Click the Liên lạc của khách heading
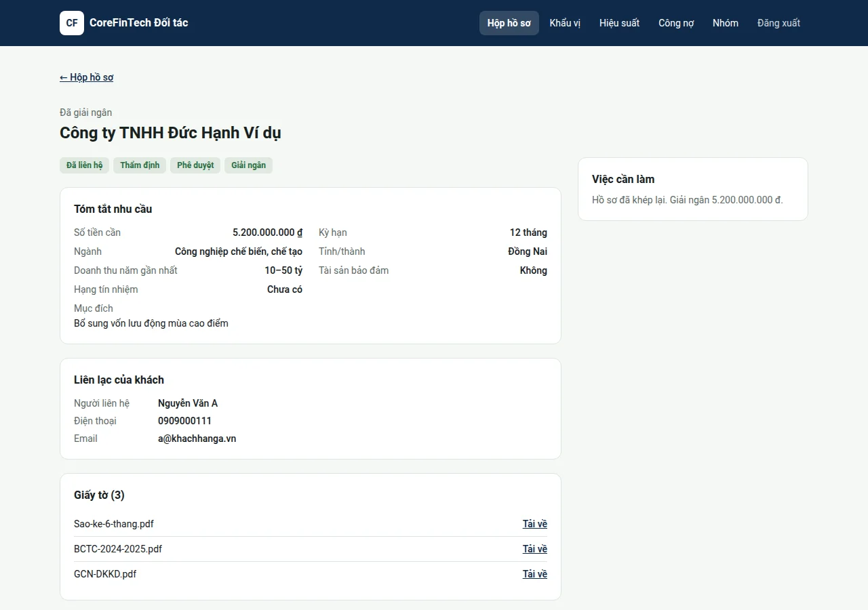This screenshot has width=868, height=610. (119, 380)
